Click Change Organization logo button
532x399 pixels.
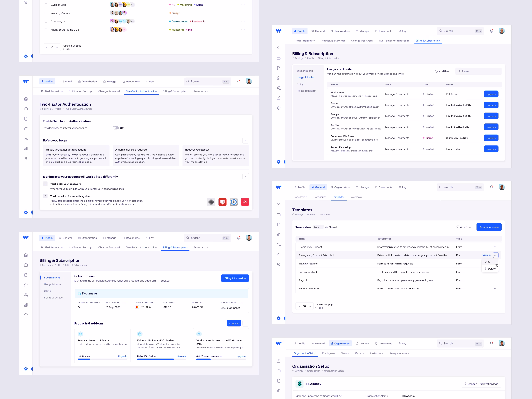481,384
